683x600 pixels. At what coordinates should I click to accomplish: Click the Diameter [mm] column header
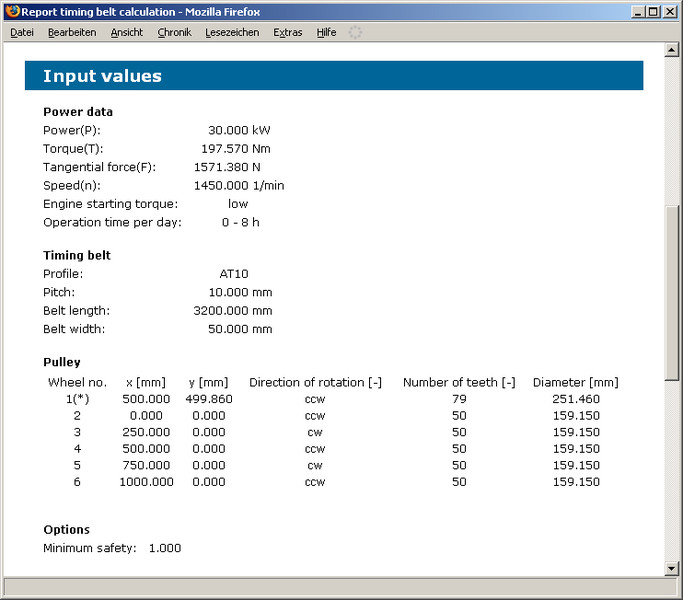pyautogui.click(x=575, y=382)
